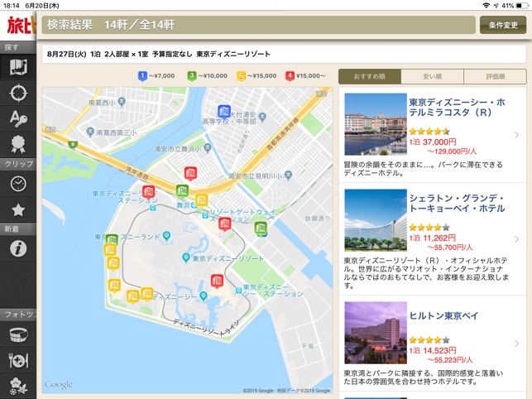Open シェラトン・グランデ・トーキョーベイ・ホテル title
The width and height of the screenshot is (532, 399).
[x=457, y=203]
